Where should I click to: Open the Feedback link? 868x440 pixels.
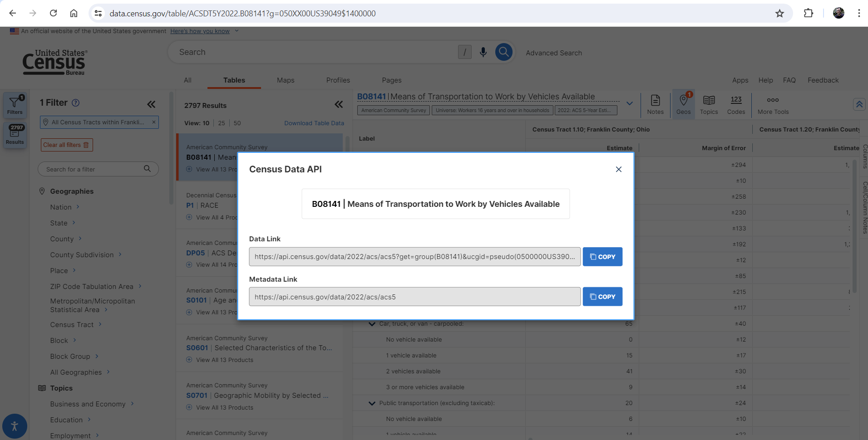[x=823, y=80]
